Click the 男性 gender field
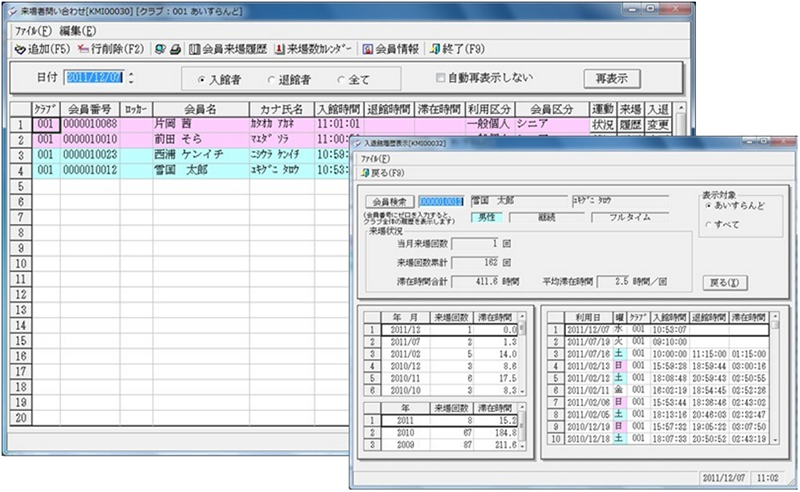 (486, 217)
